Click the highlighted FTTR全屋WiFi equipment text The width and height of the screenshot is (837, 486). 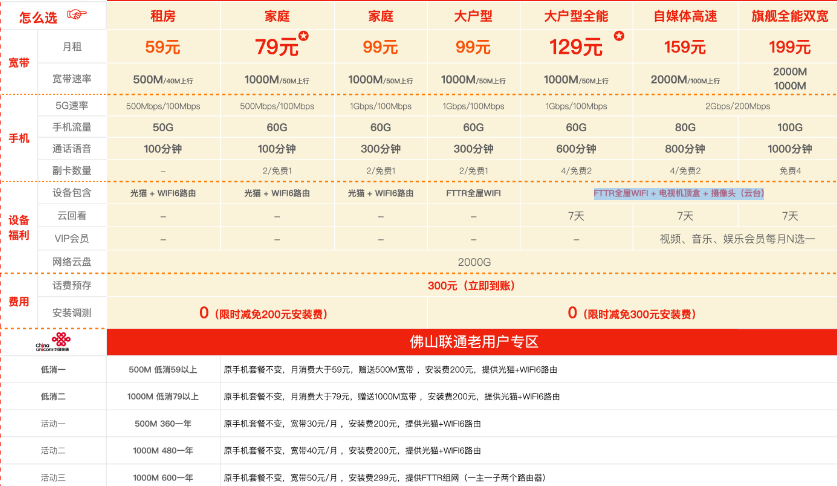pyautogui.click(x=678, y=193)
